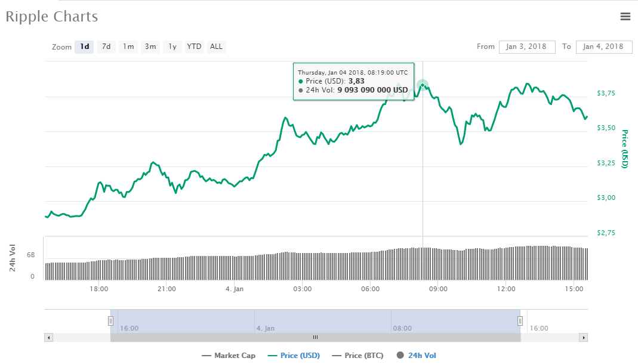Click the 15:00 time axis label
638x364 pixels.
[x=574, y=289]
